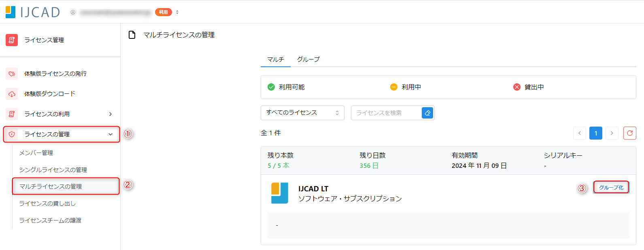Open ライセンスの貸し出し submenu item

click(47, 203)
